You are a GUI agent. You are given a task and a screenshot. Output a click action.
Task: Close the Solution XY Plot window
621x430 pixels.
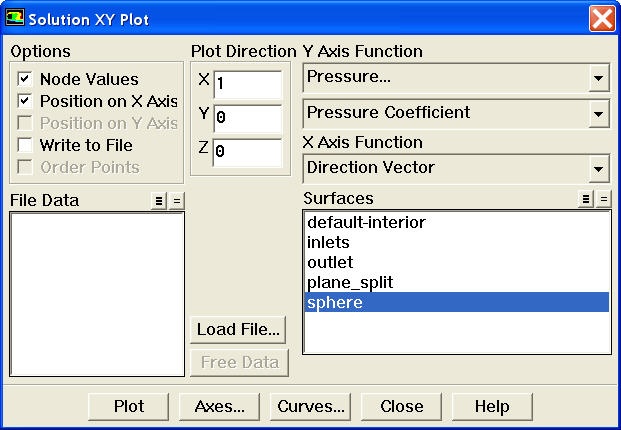602,18
